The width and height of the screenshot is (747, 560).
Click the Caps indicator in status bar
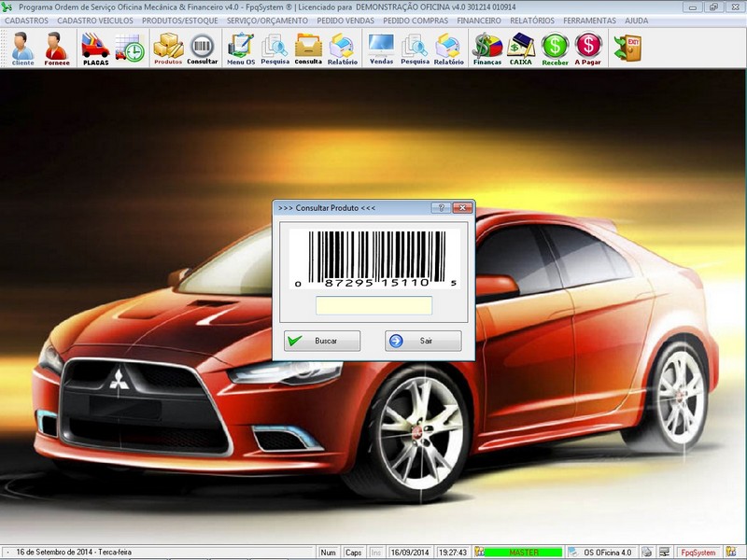354,553
